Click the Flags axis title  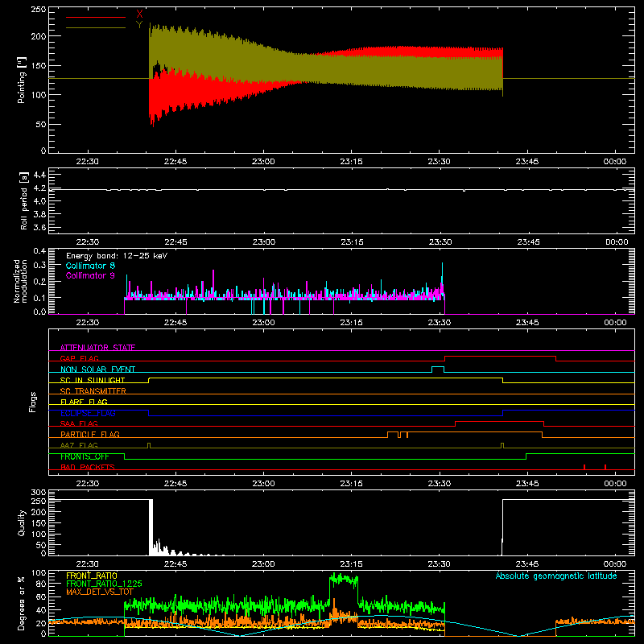pyautogui.click(x=32, y=402)
